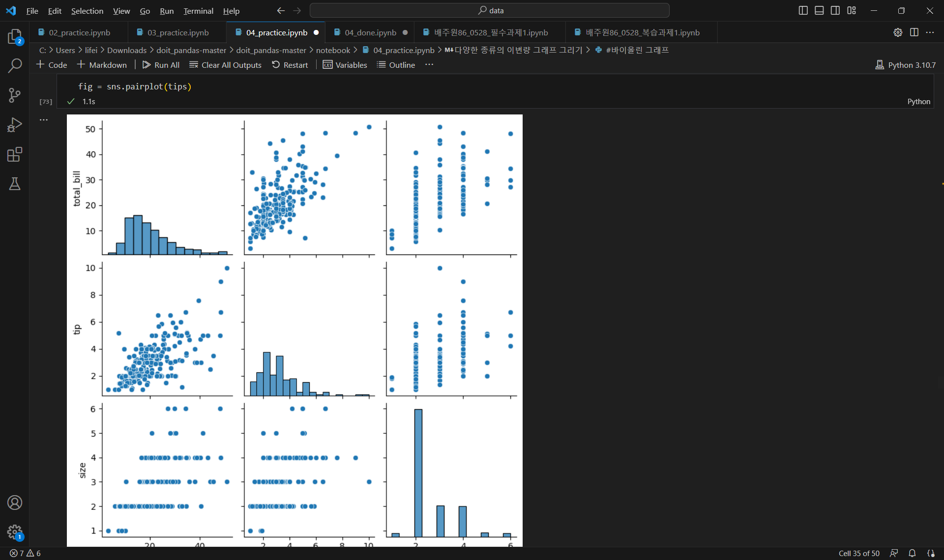Open the cell output more actions ellipsis
The image size is (944, 560).
[x=44, y=120]
